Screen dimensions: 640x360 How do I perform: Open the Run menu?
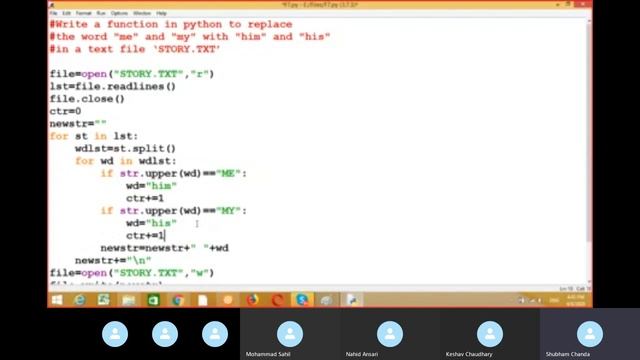(101, 13)
